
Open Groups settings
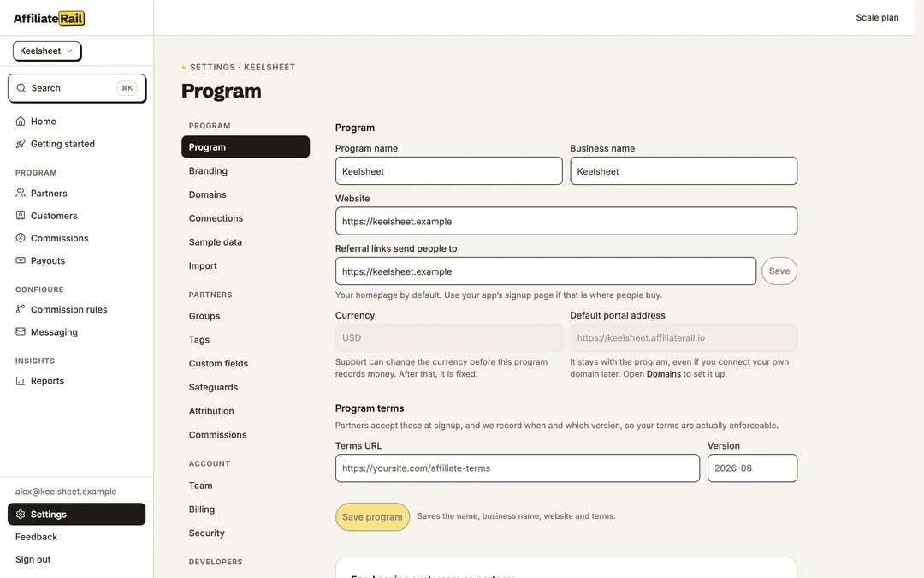point(246,315)
